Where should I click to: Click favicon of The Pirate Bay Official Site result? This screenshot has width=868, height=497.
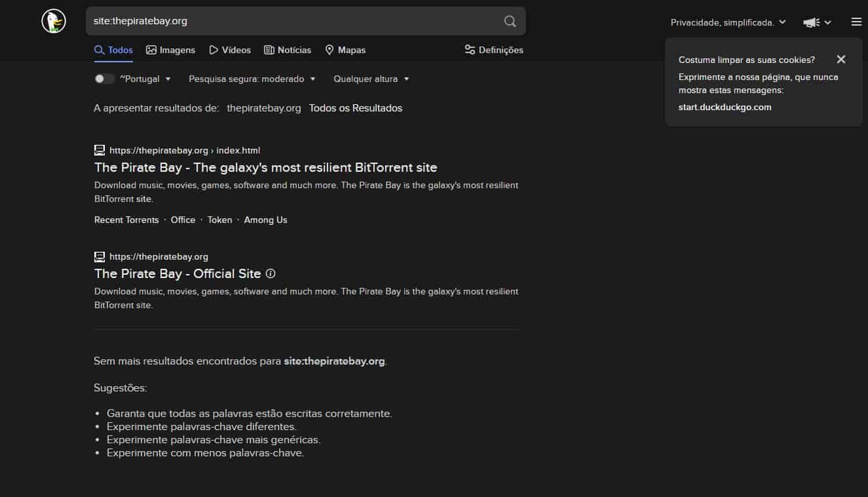[100, 256]
